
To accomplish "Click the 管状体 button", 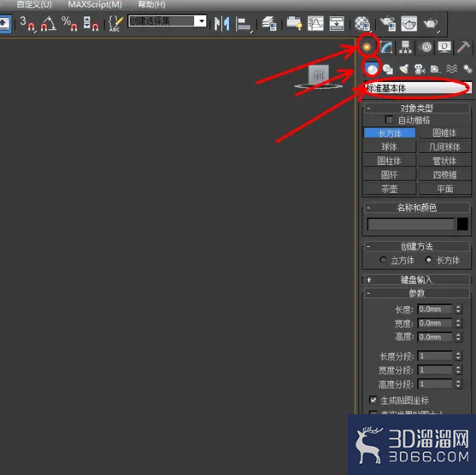I will click(444, 161).
